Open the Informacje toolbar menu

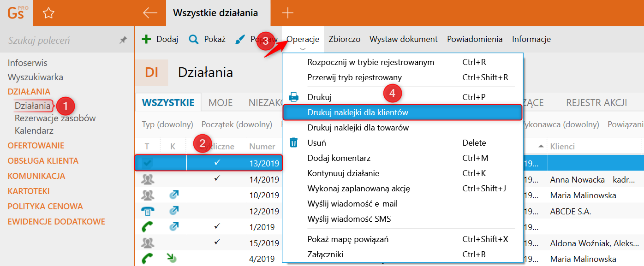[531, 39]
